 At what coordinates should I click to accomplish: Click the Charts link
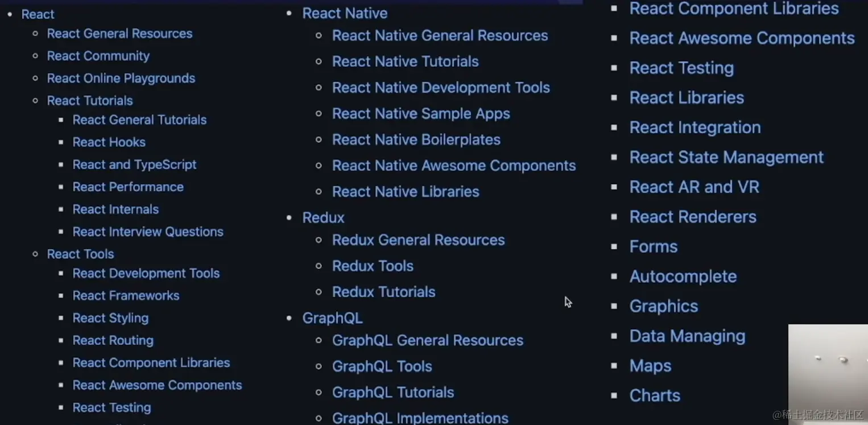click(655, 395)
